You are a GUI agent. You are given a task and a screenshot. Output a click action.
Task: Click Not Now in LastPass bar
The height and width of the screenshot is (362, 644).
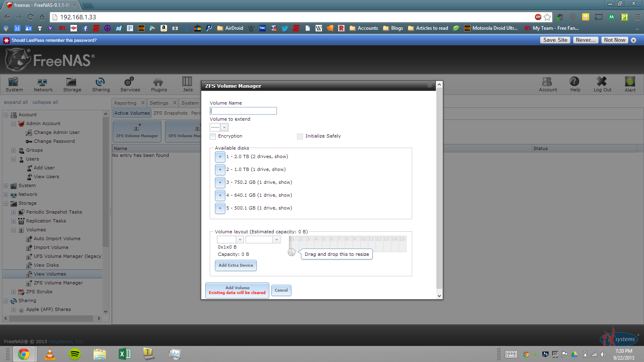coord(615,40)
